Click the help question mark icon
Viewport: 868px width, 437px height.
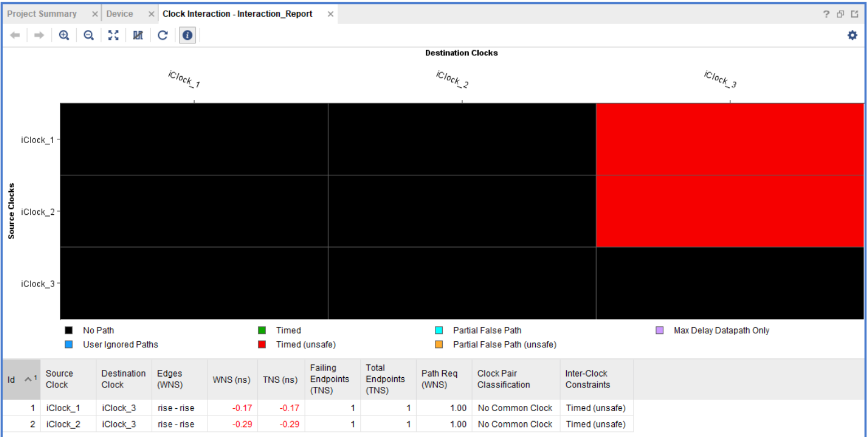tap(826, 14)
